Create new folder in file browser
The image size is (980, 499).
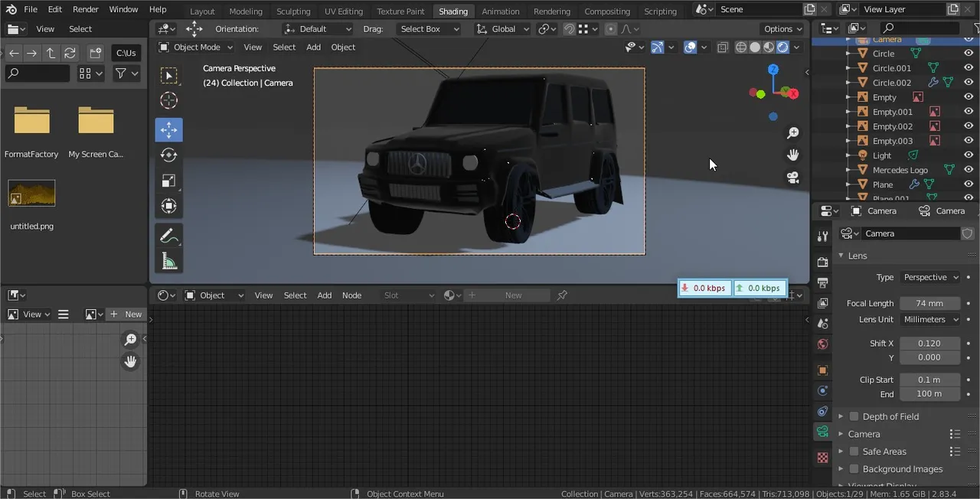(95, 53)
